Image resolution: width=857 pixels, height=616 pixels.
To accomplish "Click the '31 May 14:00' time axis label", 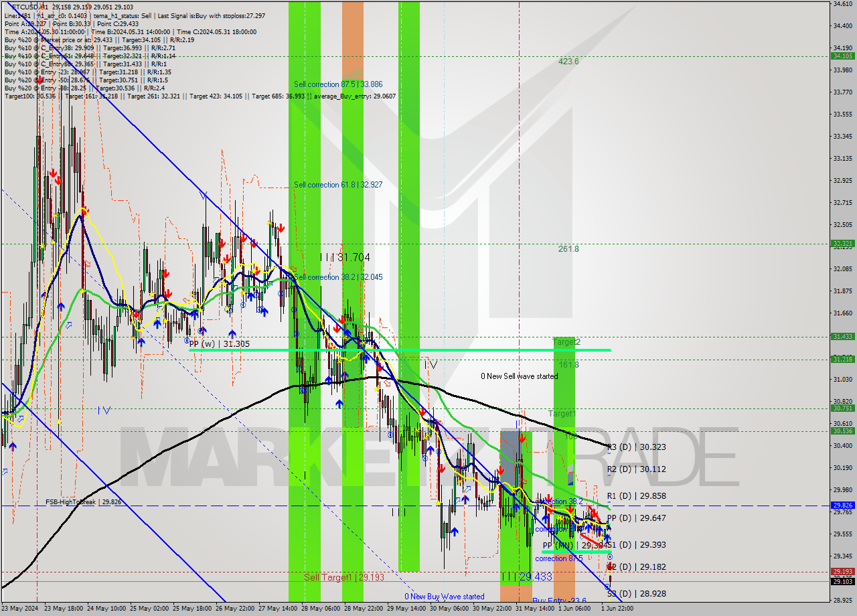I will (x=534, y=609).
